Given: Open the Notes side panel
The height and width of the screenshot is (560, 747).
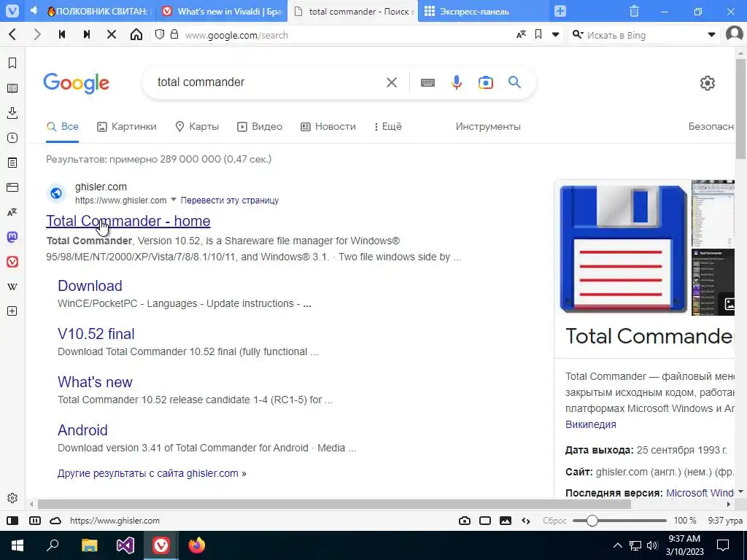Looking at the screenshot, I should tap(12, 163).
